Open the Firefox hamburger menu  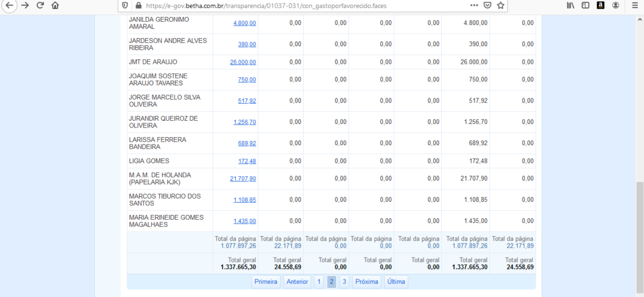pos(634,5)
